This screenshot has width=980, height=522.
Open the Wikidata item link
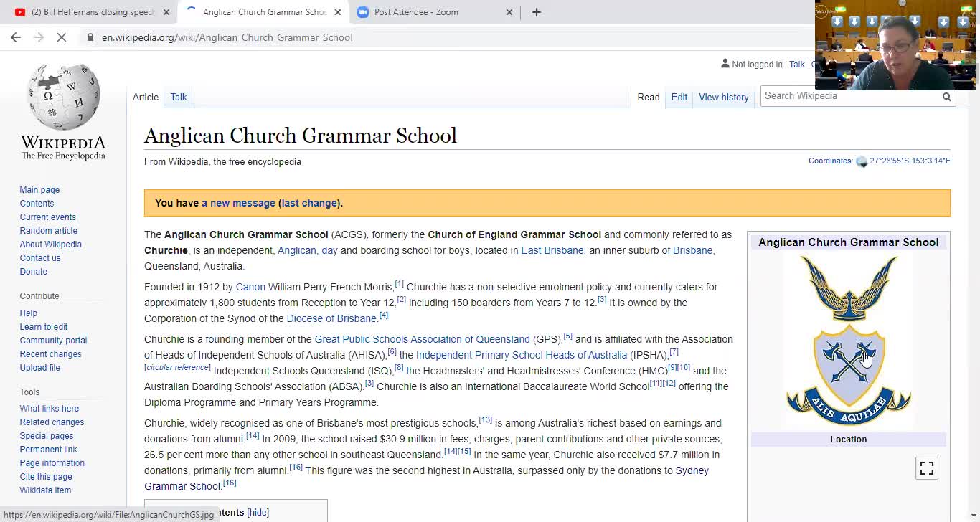(45, 490)
